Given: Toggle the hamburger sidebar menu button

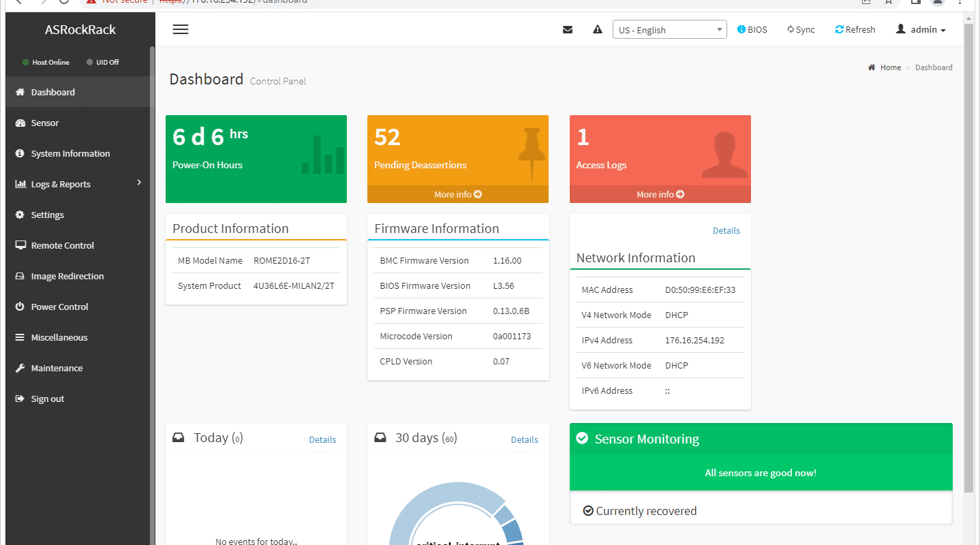Looking at the screenshot, I should [x=181, y=29].
